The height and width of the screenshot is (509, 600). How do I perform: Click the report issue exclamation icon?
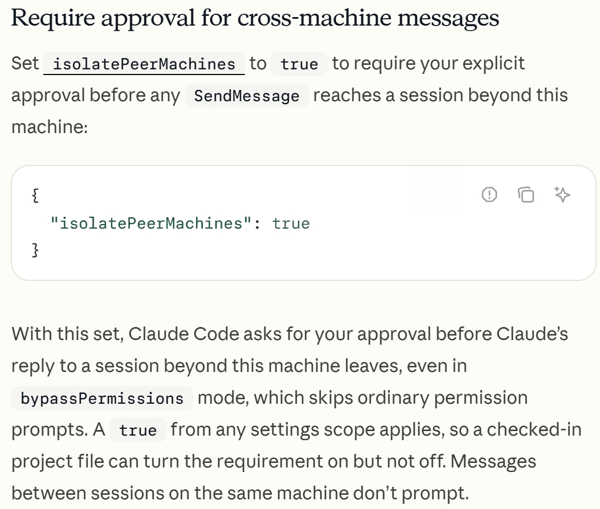point(489,194)
